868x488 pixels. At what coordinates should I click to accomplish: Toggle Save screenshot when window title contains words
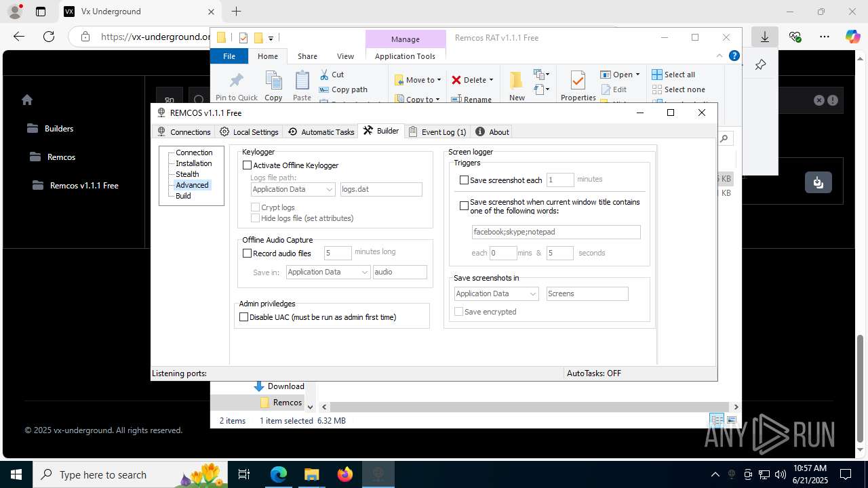[x=465, y=206]
